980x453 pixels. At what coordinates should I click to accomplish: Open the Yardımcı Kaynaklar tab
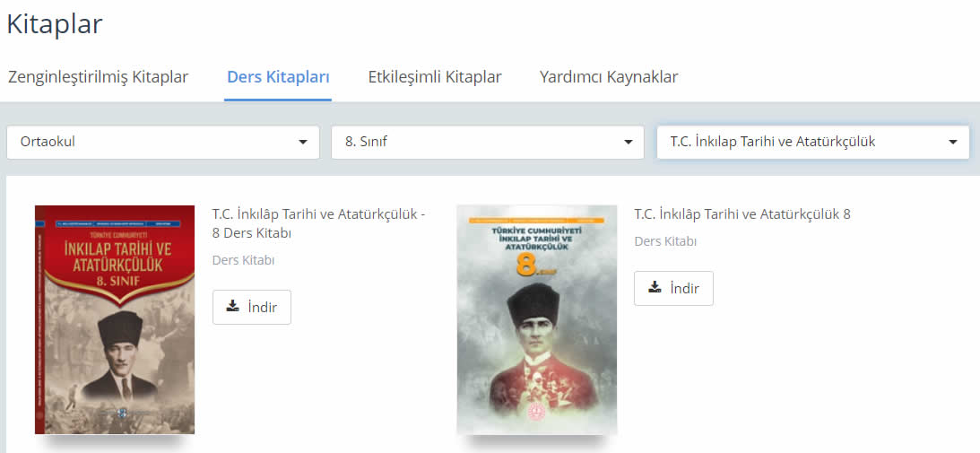(609, 77)
